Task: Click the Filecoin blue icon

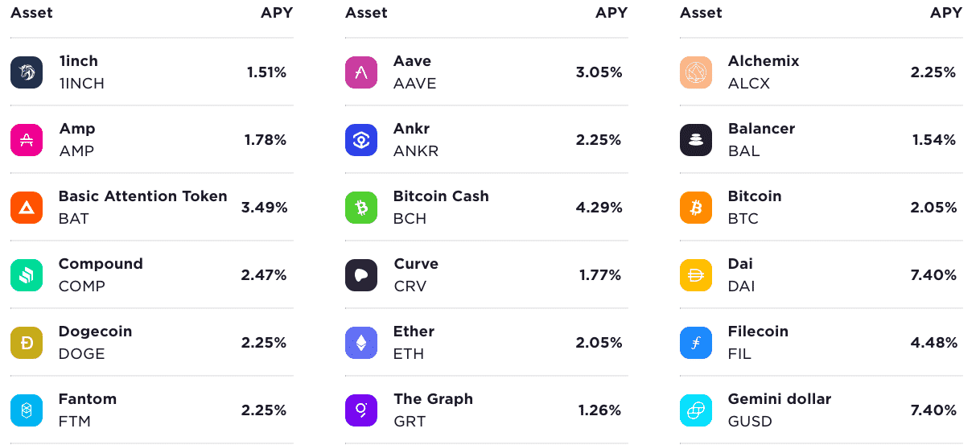Action: tap(696, 343)
